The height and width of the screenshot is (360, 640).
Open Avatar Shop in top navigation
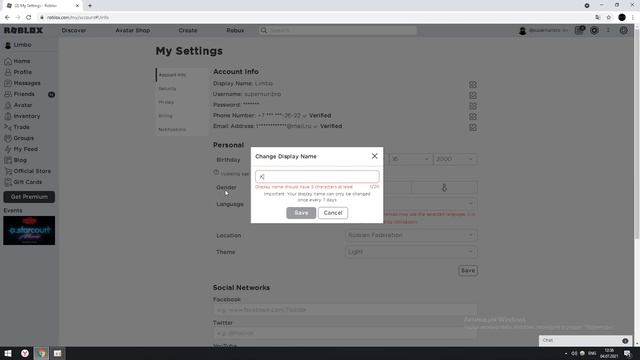133,31
